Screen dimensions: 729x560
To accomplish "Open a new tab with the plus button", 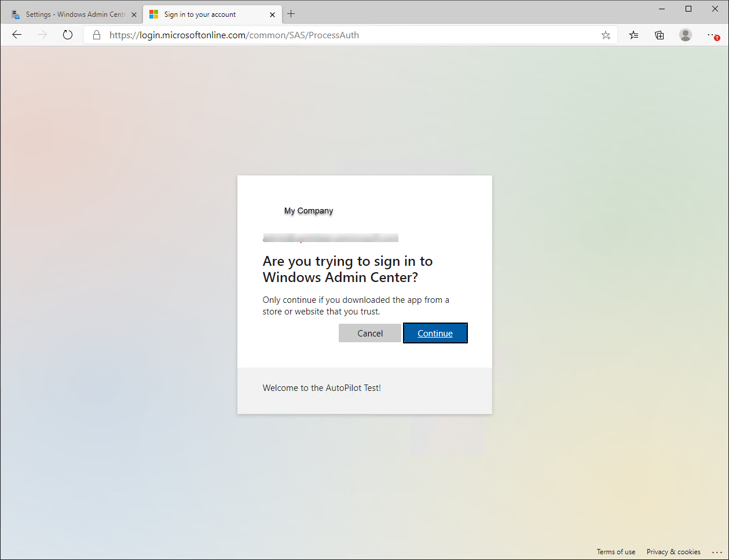I will (291, 14).
